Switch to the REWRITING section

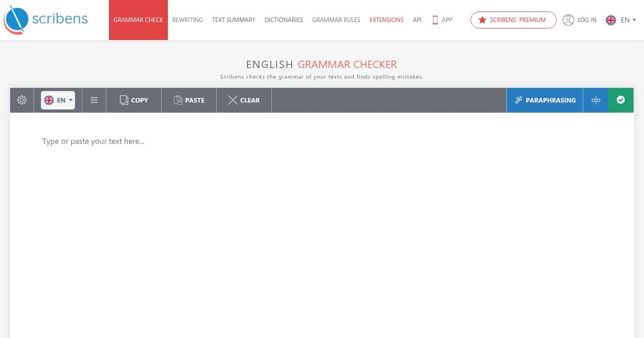187,20
